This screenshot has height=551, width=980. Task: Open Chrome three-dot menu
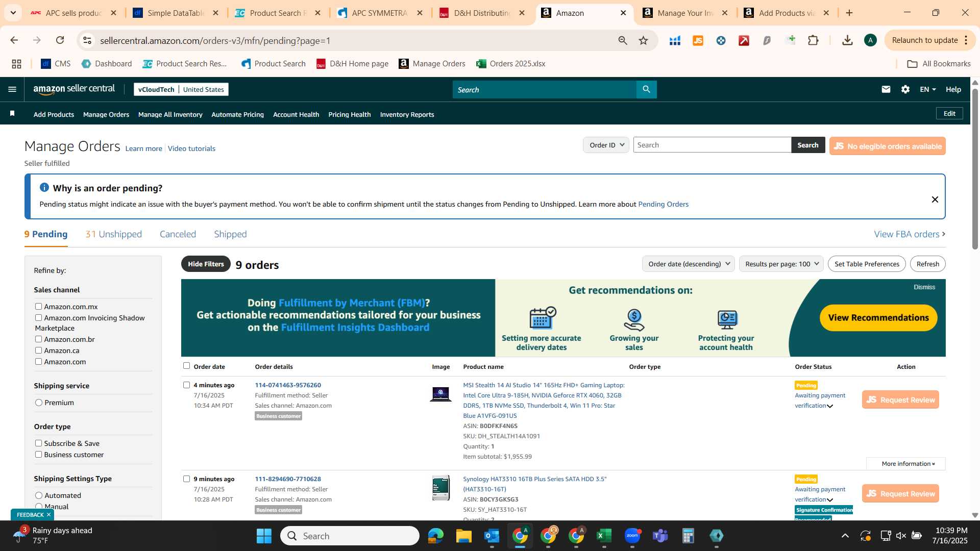(966, 40)
